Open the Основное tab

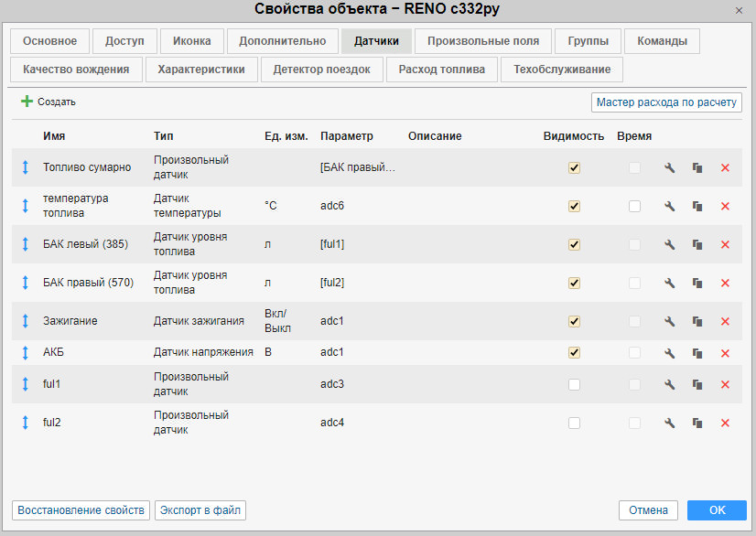pos(49,41)
